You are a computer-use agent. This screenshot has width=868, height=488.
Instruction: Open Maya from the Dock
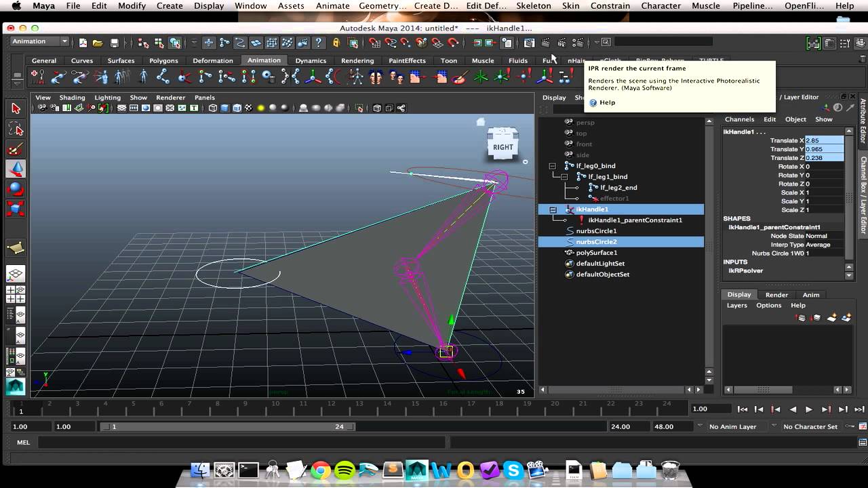[x=417, y=469]
